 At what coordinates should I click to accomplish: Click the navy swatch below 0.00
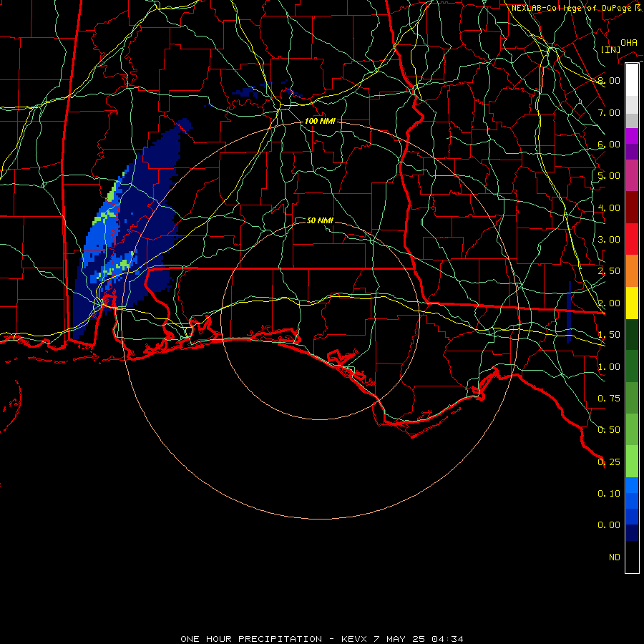coord(632,532)
